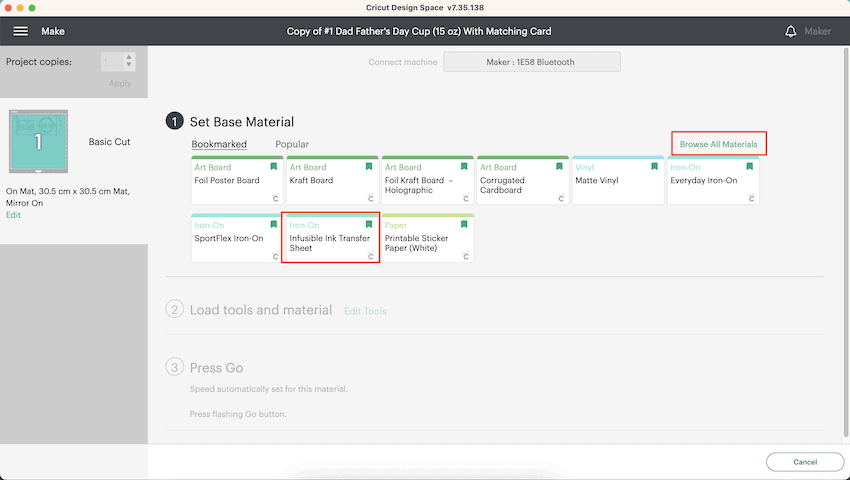Click the 'Load tools and material' heading

(261, 310)
